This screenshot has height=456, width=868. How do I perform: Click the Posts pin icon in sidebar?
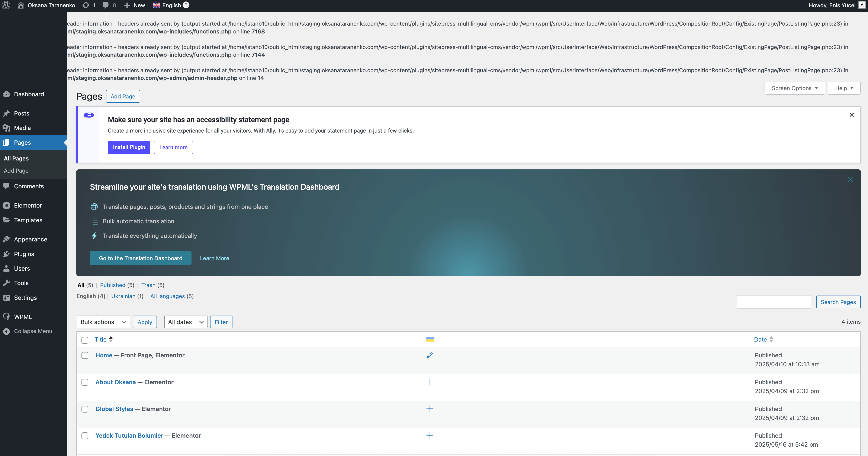point(6,114)
